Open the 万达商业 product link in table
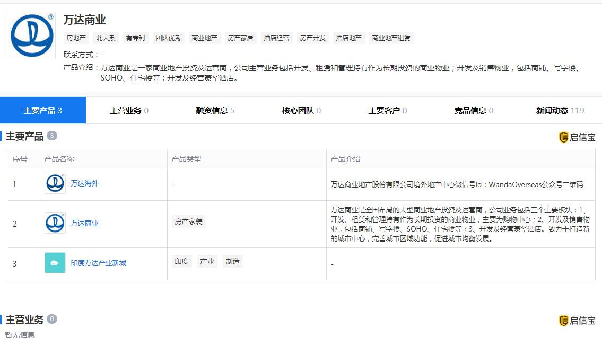Viewport: 602px width, 364px height. pyautogui.click(x=84, y=223)
